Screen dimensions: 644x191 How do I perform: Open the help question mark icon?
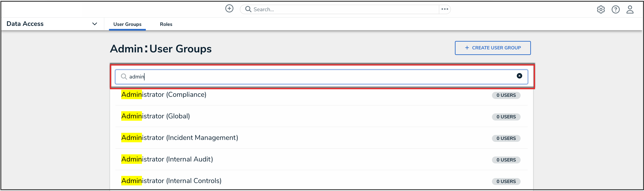pyautogui.click(x=615, y=9)
